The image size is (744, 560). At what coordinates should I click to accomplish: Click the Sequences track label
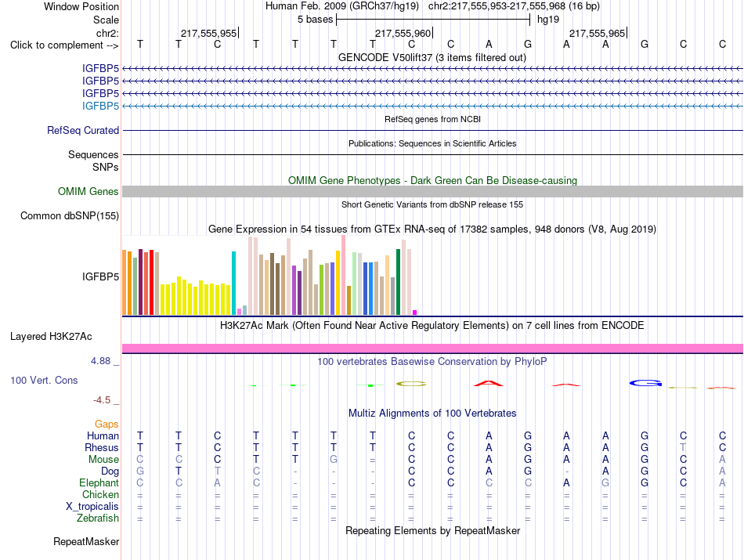93,155
